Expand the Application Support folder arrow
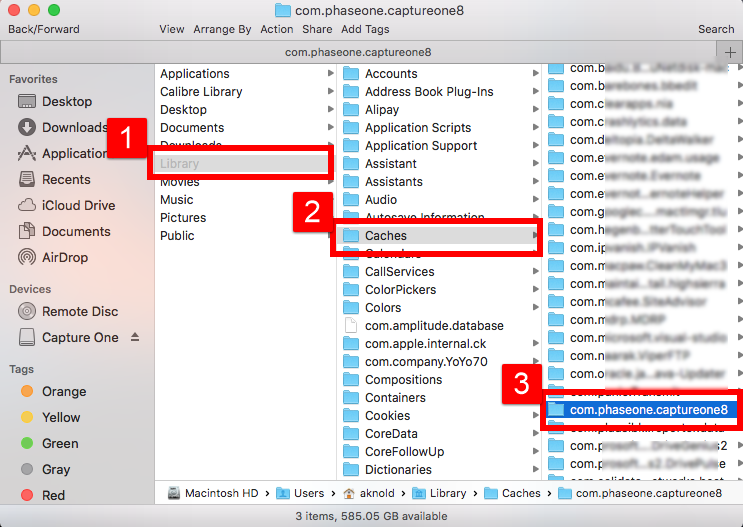This screenshot has width=743, height=527. (x=535, y=146)
